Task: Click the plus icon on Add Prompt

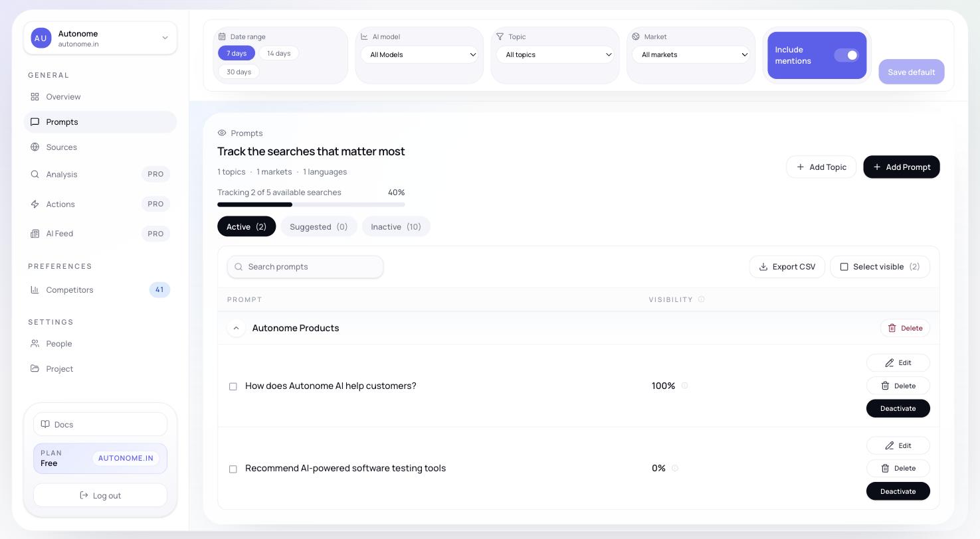Action: 877,167
